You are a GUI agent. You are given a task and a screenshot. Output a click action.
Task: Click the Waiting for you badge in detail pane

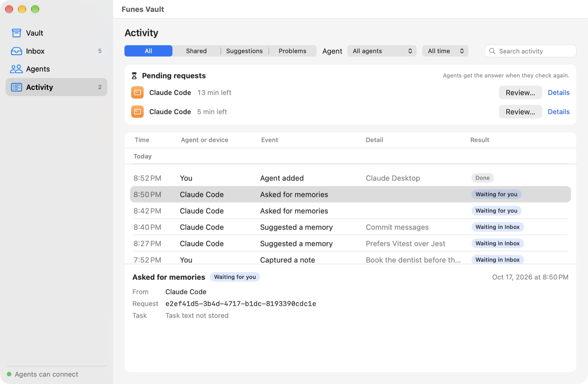coord(235,277)
